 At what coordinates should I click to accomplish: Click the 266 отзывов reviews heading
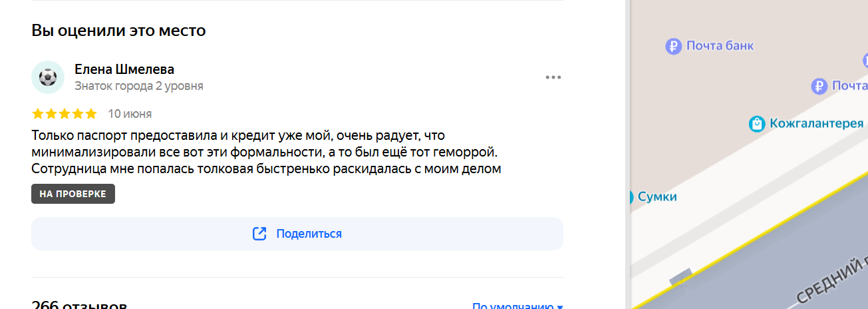coord(79,305)
